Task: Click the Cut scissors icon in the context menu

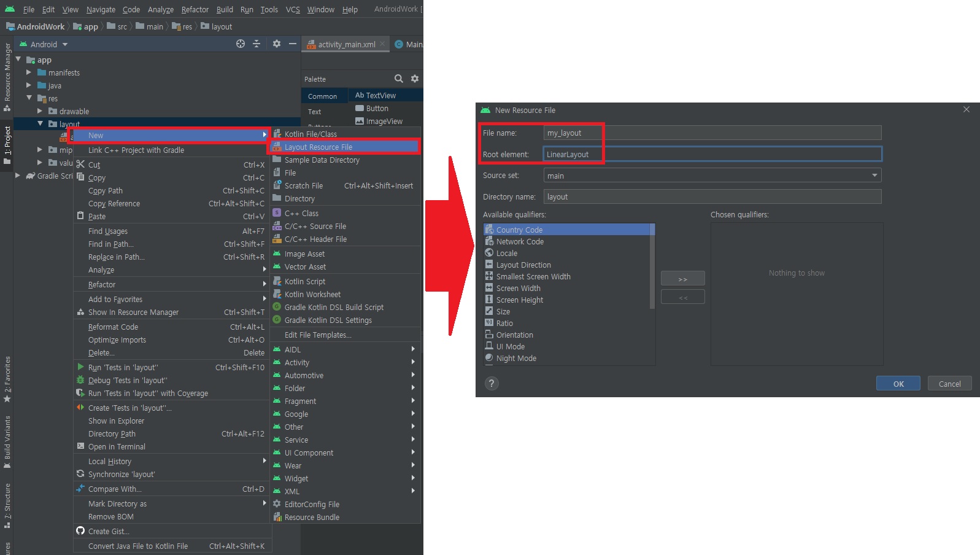Action: (80, 165)
